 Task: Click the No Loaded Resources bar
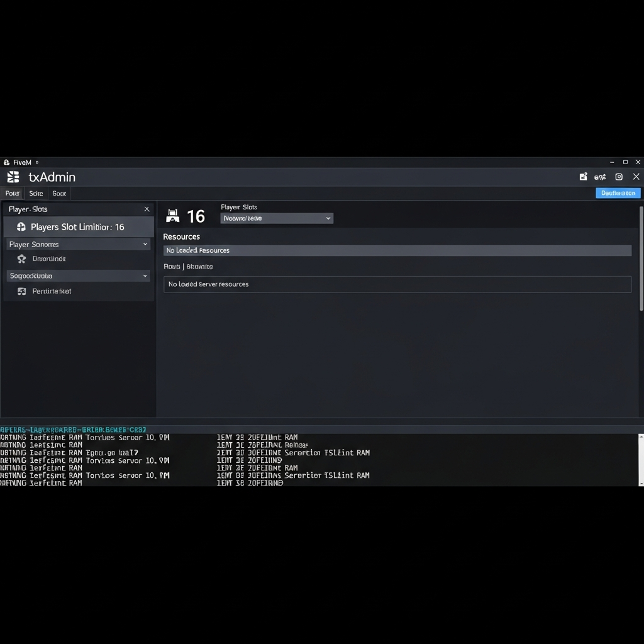[x=398, y=250]
